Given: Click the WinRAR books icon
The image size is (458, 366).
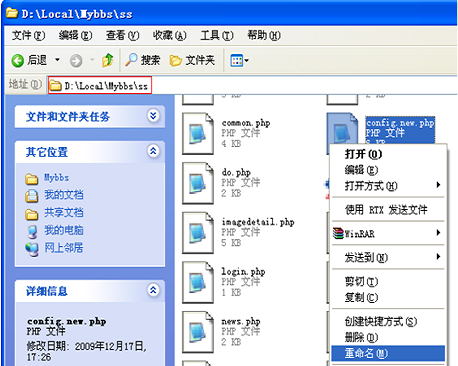Looking at the screenshot, I should 338,233.
